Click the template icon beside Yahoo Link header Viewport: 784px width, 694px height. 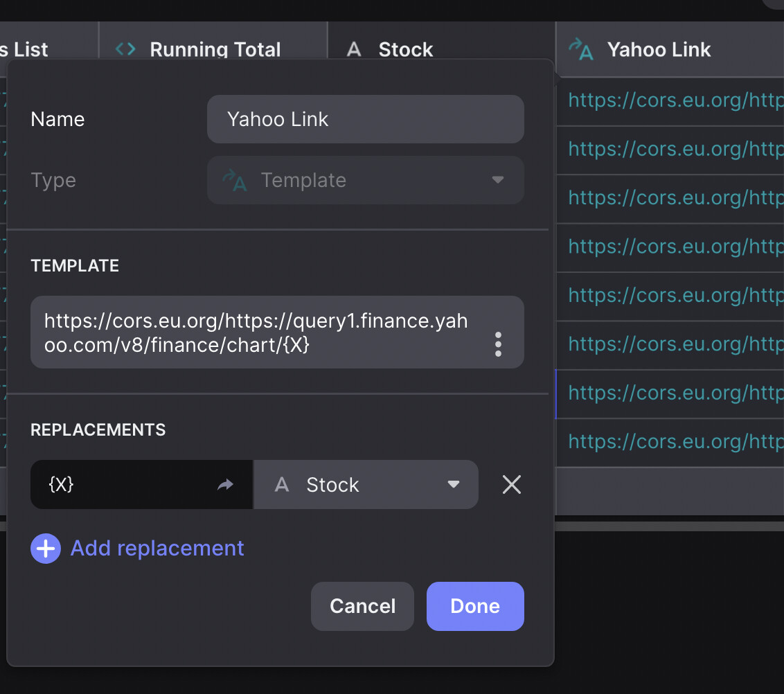[580, 49]
